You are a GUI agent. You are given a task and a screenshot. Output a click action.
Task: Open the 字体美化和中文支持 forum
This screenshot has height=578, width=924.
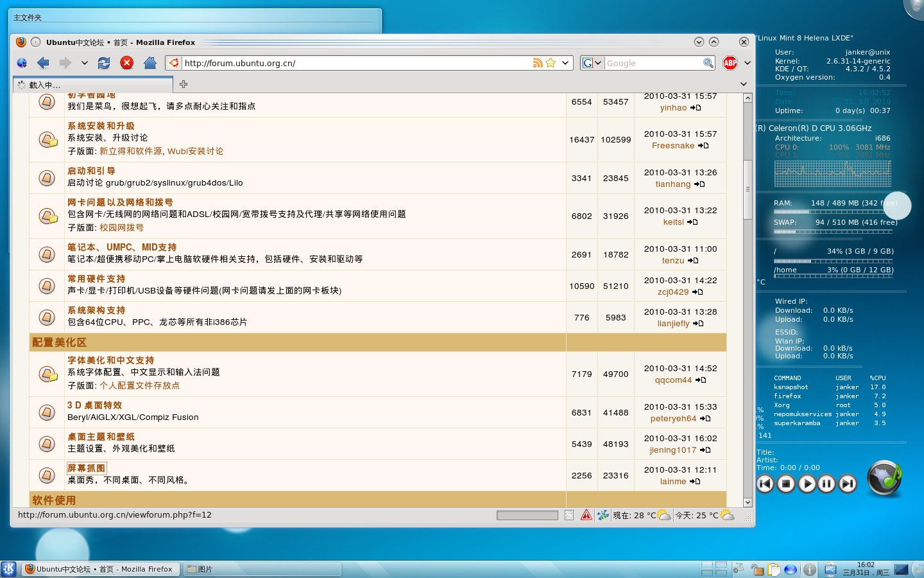pos(110,360)
